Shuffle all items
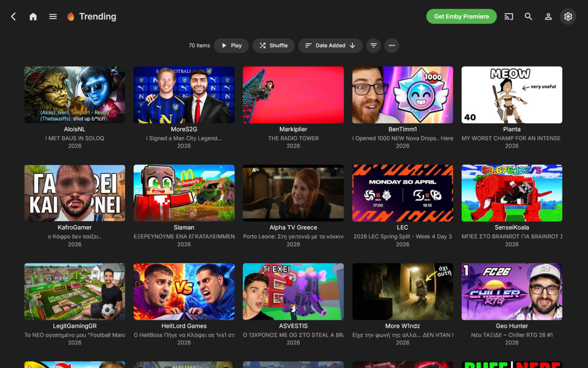The height and width of the screenshot is (368, 588). [273, 46]
